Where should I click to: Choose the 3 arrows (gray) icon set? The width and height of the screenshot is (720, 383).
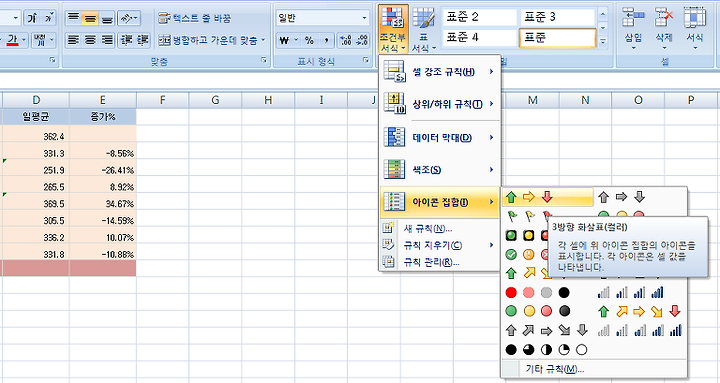coord(621,197)
